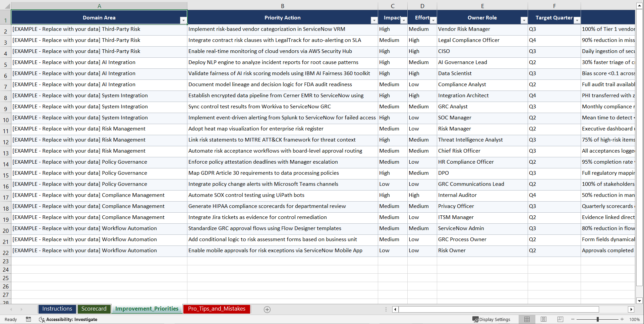Switch to the Scorecard sheet tab
The image size is (644, 324).
coord(94,309)
